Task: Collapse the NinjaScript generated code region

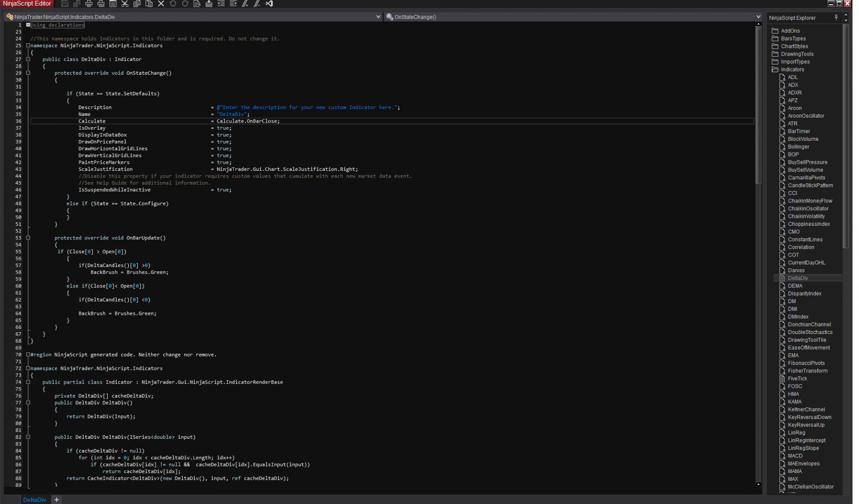Action: coord(28,355)
